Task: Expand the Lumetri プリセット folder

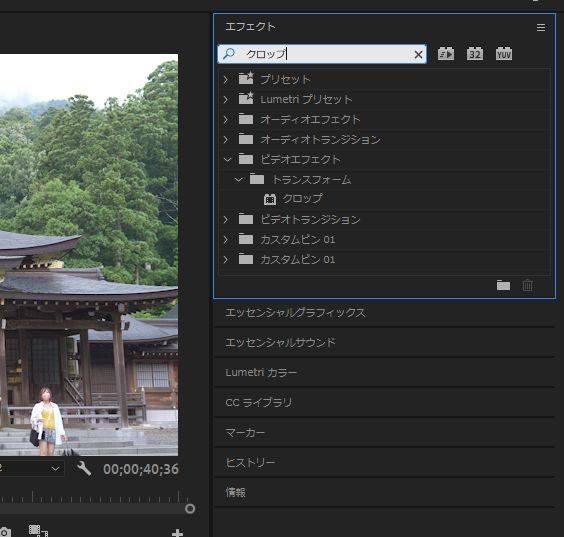Action: [x=226, y=99]
